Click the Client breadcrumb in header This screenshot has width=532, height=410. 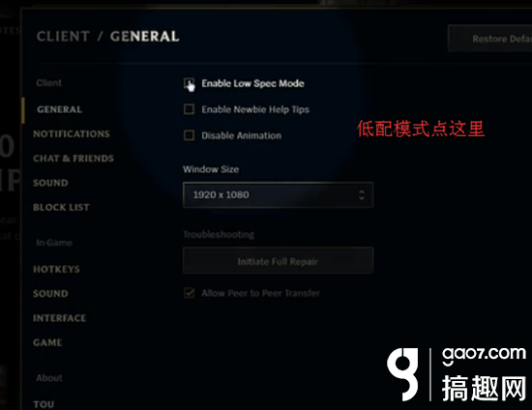click(x=63, y=37)
